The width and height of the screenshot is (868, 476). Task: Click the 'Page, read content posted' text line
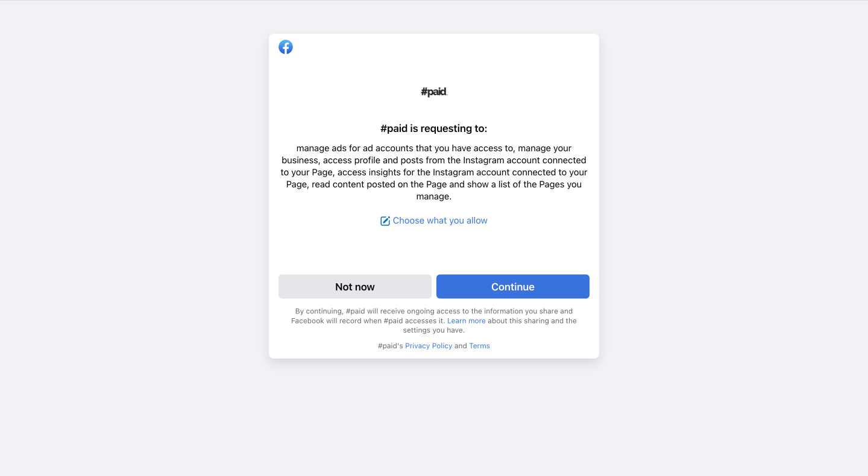(434, 184)
